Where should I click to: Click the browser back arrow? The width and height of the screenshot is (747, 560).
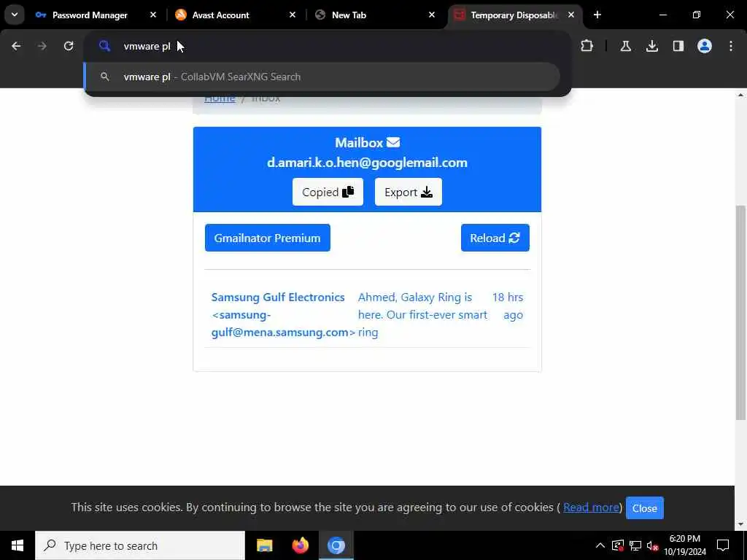tap(16, 46)
